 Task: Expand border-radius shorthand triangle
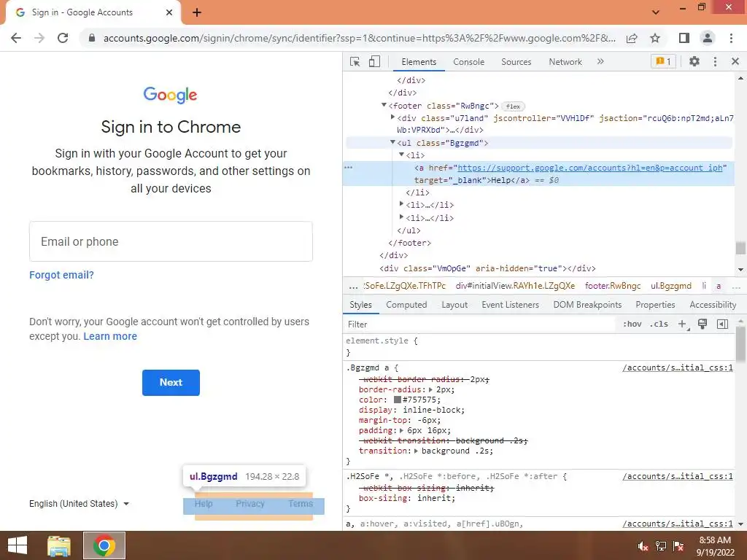pyautogui.click(x=430, y=389)
